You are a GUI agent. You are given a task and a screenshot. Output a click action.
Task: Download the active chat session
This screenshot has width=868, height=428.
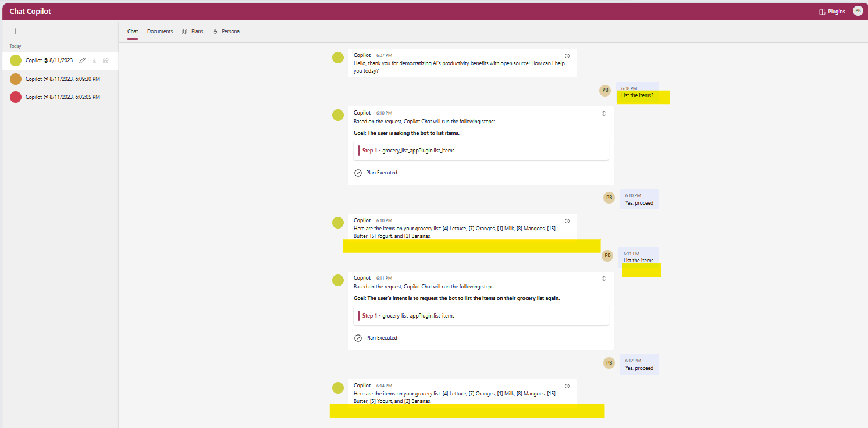coord(94,60)
